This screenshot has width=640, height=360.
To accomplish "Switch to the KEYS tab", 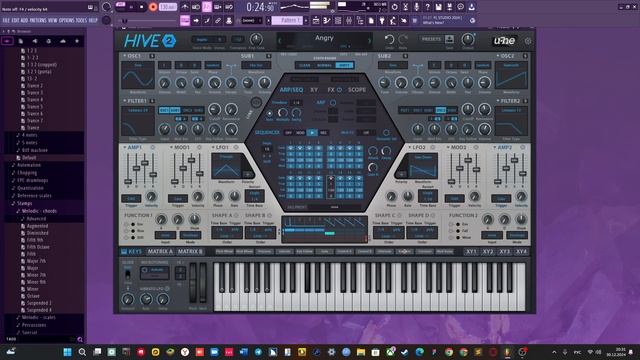I will click(x=131, y=252).
